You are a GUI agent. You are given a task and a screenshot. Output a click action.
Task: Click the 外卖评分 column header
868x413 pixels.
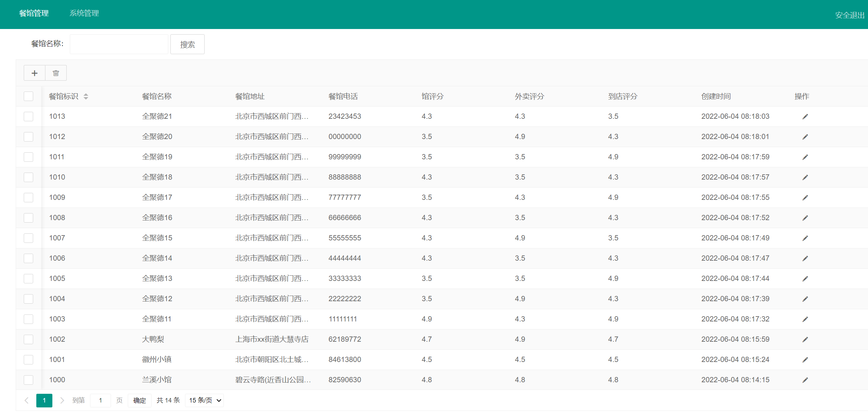530,96
